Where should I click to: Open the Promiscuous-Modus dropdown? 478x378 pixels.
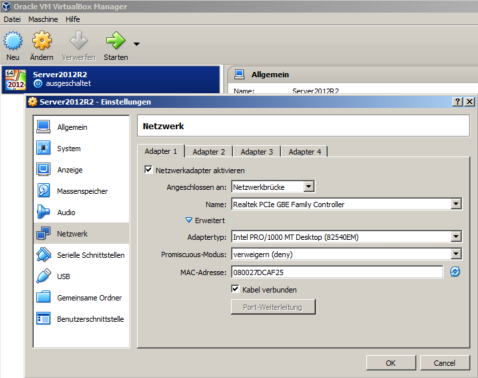(x=346, y=254)
